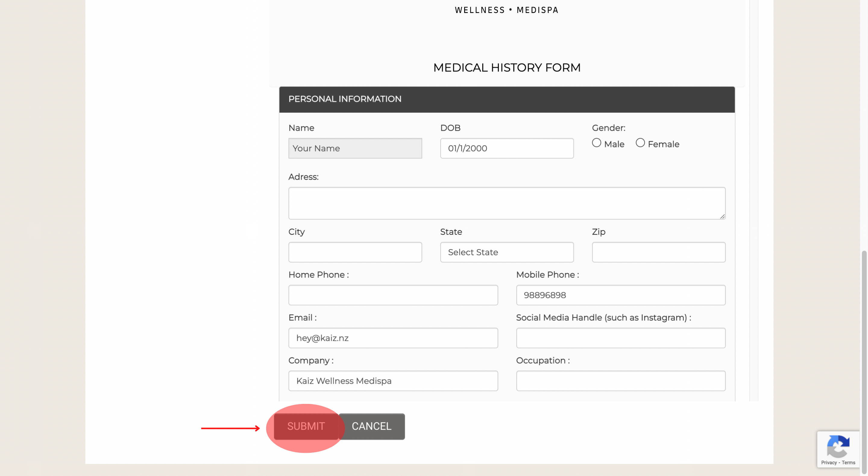The image size is (868, 476).
Task: Select the Male gender radio button
Action: 596,143
